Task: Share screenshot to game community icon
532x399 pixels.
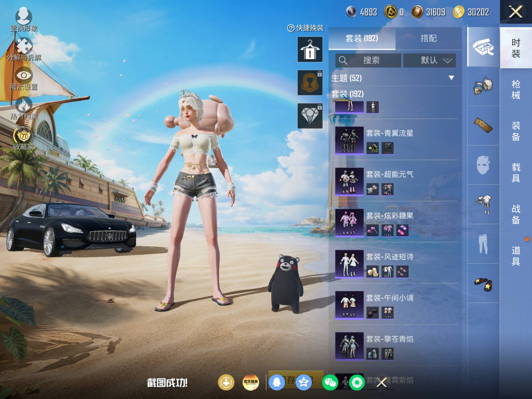Action: (226, 382)
